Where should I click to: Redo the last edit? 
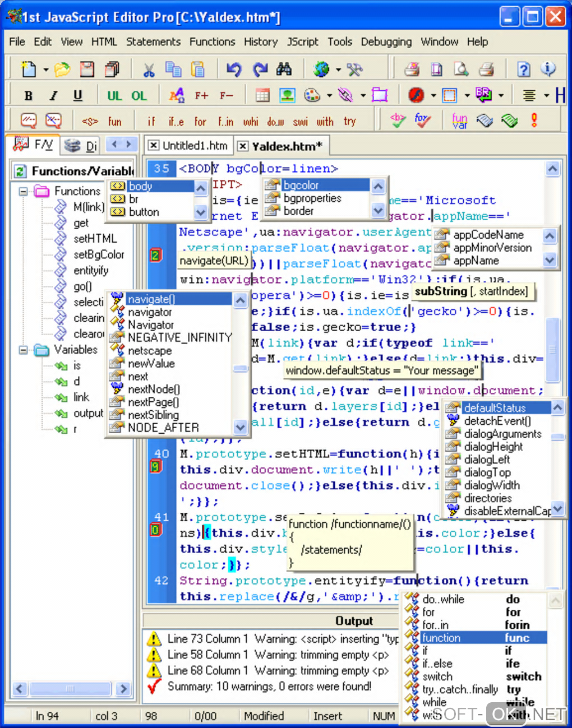[x=259, y=69]
